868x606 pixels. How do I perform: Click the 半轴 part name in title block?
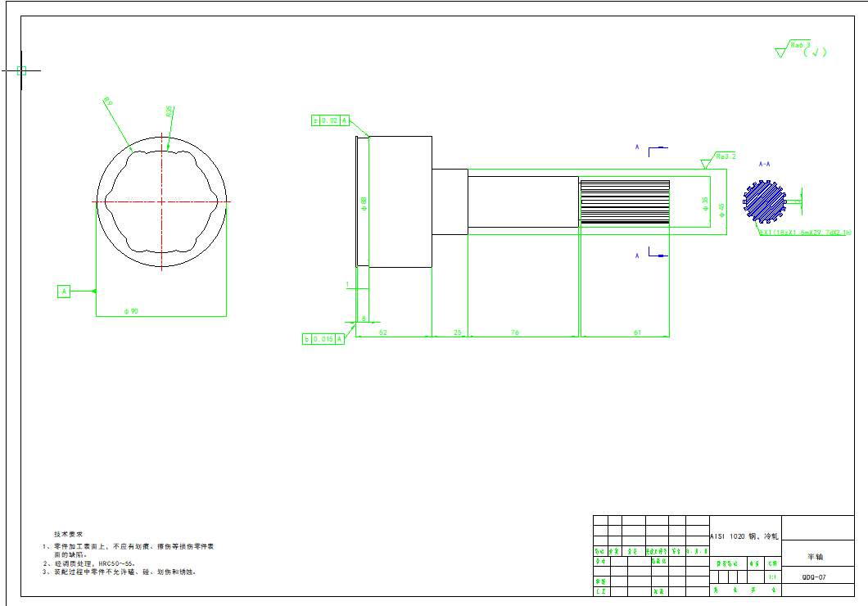click(x=816, y=557)
